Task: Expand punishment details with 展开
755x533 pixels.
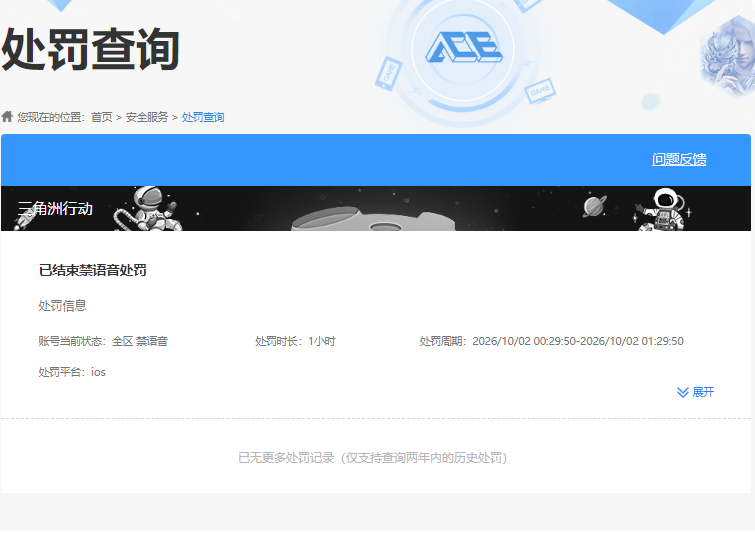Action: coord(703,392)
